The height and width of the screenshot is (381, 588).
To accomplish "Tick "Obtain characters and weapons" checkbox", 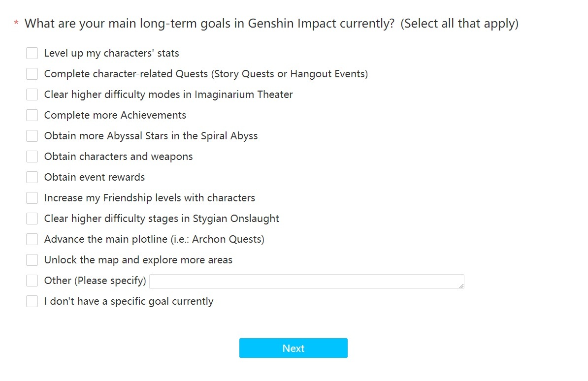I will pos(32,157).
